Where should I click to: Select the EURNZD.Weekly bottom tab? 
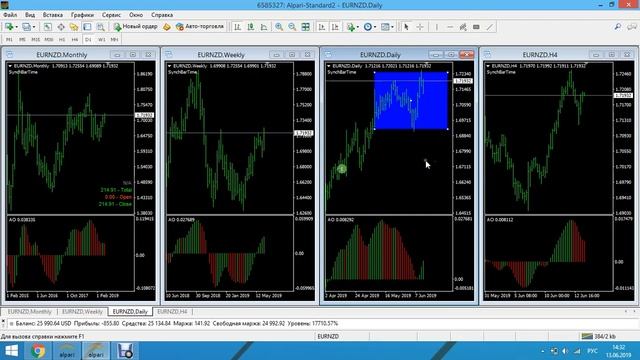[82, 311]
